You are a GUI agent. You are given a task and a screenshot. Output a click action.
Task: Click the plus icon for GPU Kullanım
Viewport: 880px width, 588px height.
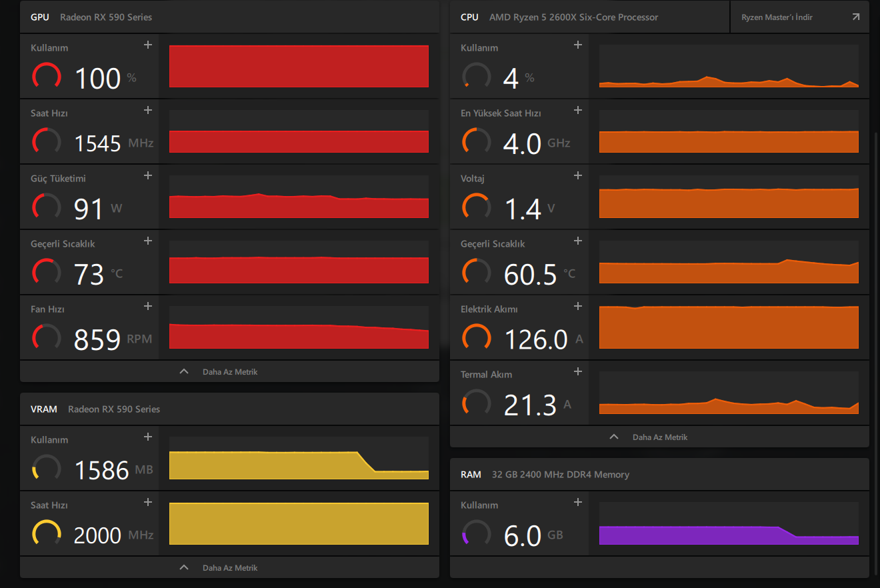click(x=148, y=45)
